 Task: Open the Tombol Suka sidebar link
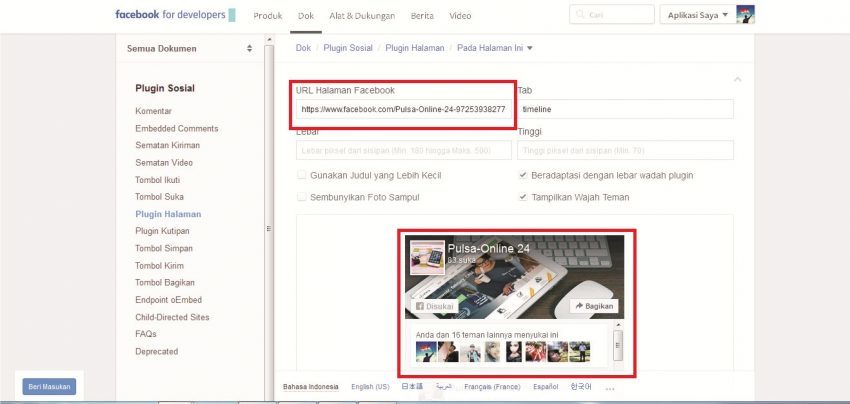pos(159,197)
